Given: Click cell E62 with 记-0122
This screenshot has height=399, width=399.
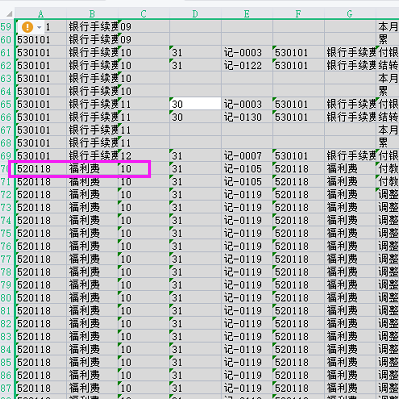Looking at the screenshot, I should pyautogui.click(x=247, y=66).
